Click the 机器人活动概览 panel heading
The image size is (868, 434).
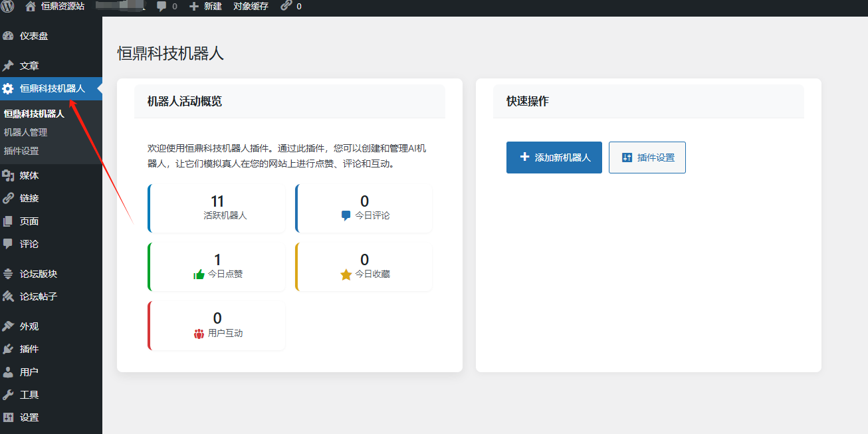[x=185, y=101]
